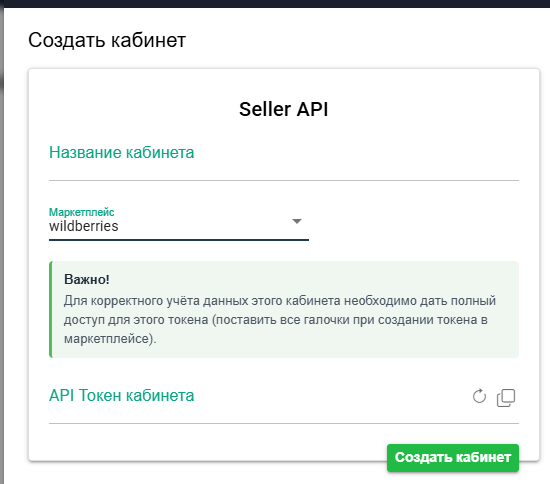Select the word маркетплейсе) in the notice
The height and width of the screenshot is (484, 550).
[x=110, y=339]
